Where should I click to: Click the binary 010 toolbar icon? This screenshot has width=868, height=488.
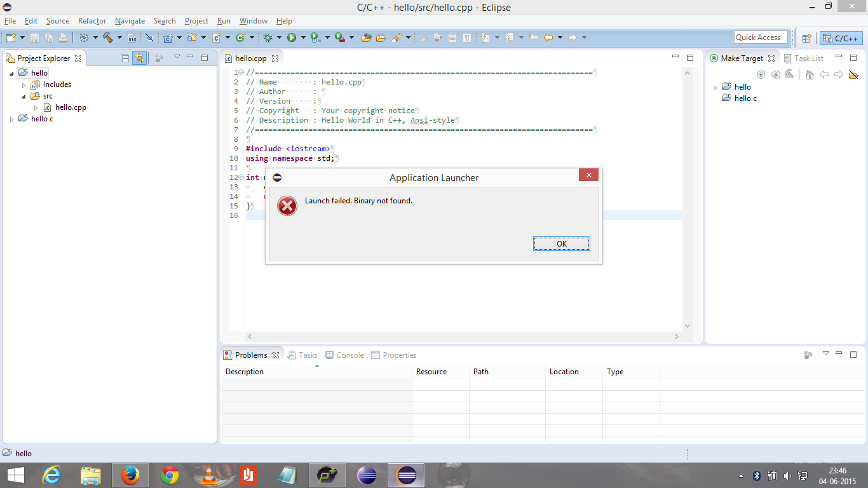[132, 38]
